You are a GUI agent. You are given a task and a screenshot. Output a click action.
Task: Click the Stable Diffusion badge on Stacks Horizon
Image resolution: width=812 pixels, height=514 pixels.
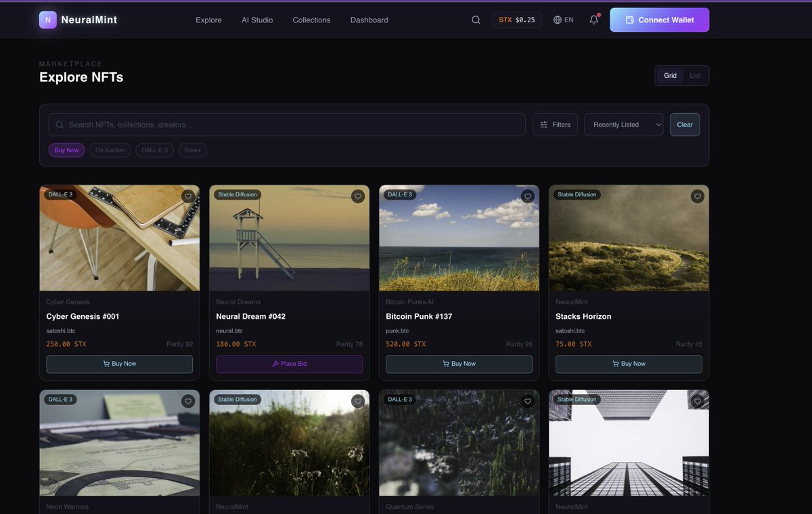[x=577, y=194]
